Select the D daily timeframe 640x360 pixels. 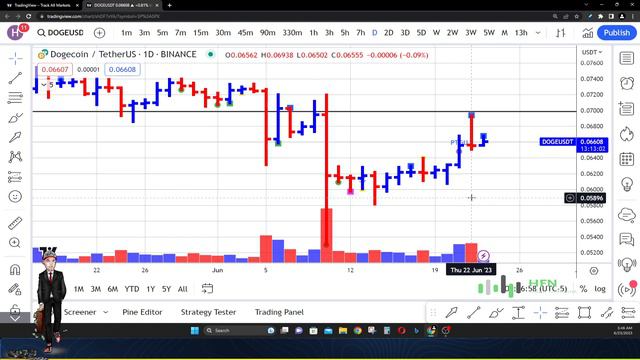[374, 33]
